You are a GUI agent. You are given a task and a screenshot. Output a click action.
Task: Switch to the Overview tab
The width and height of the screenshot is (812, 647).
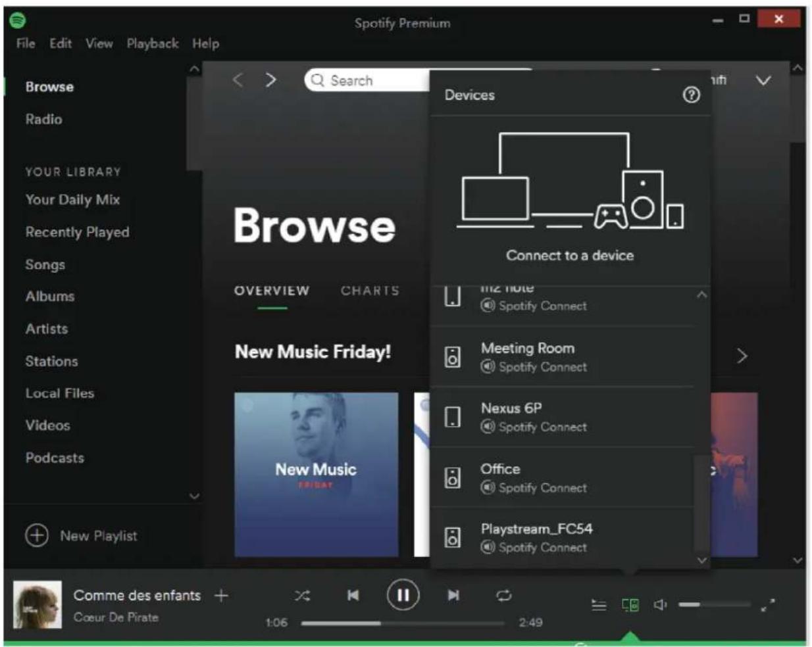[x=272, y=291]
